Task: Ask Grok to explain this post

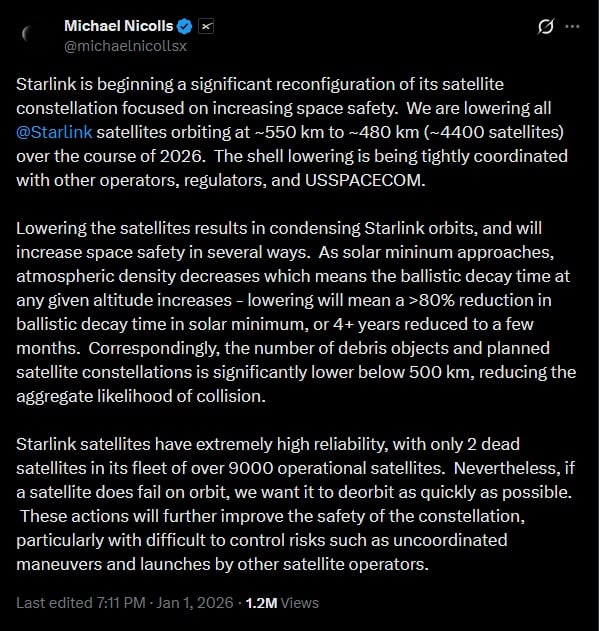Action: [x=545, y=27]
